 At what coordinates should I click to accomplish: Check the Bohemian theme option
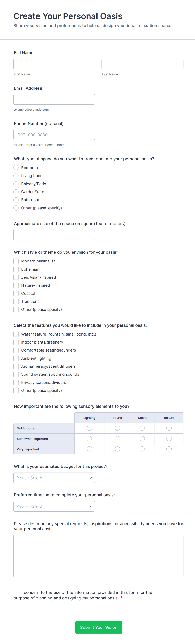point(16,269)
